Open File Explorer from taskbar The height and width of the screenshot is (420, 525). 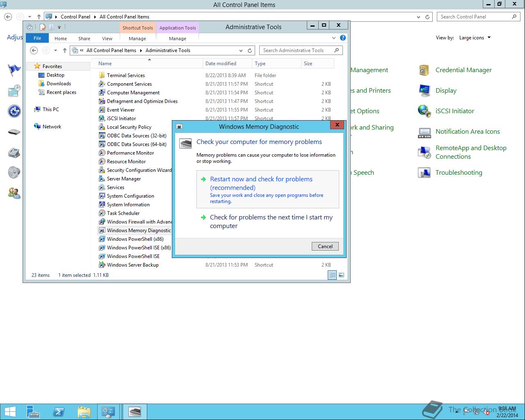(84, 412)
